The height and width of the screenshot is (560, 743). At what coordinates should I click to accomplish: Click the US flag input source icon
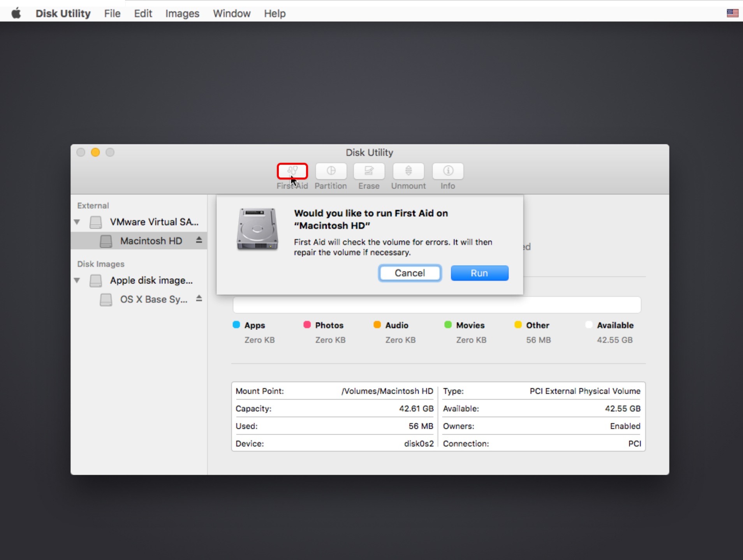732,13
